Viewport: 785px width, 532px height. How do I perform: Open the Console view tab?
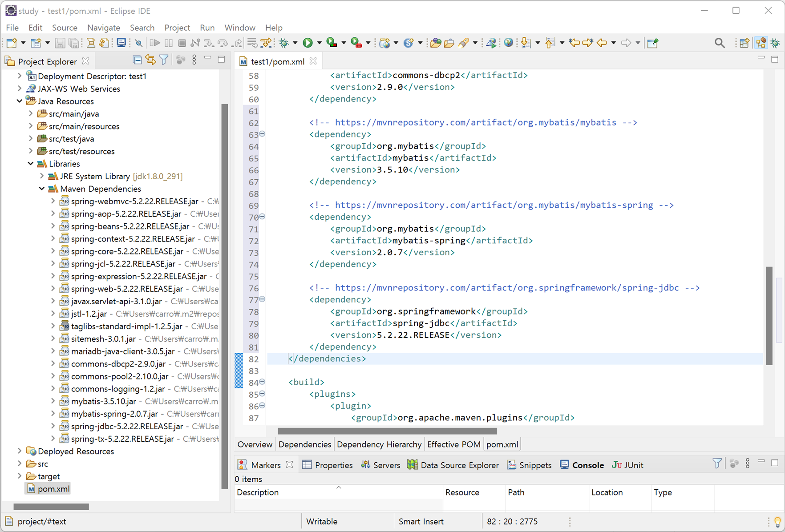pos(582,465)
